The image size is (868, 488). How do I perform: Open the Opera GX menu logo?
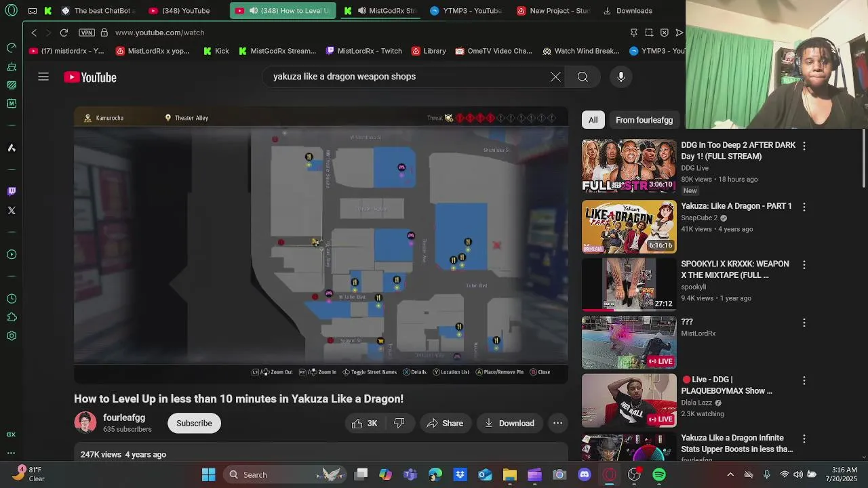coord(12,11)
